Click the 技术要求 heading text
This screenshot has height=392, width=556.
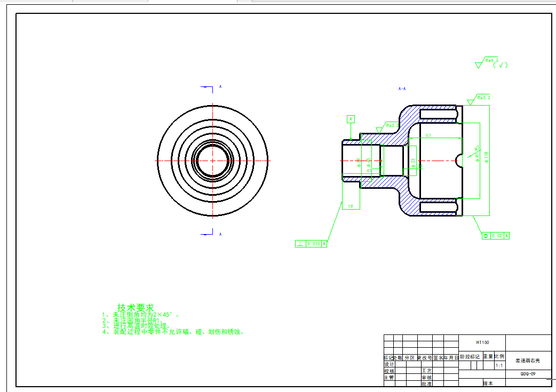tap(136, 308)
